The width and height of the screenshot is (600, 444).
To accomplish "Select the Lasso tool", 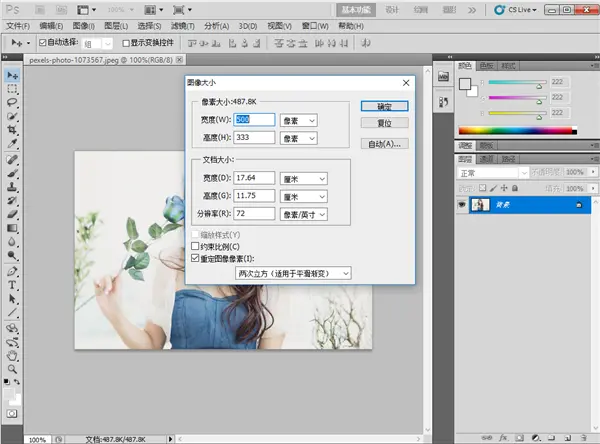I will [12, 103].
